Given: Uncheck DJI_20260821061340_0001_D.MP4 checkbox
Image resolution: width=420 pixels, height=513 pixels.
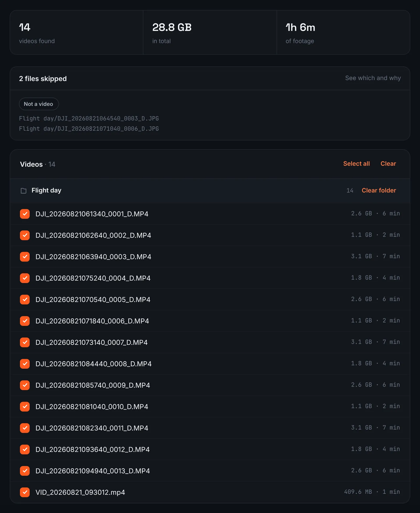Looking at the screenshot, I should pyautogui.click(x=25, y=214).
